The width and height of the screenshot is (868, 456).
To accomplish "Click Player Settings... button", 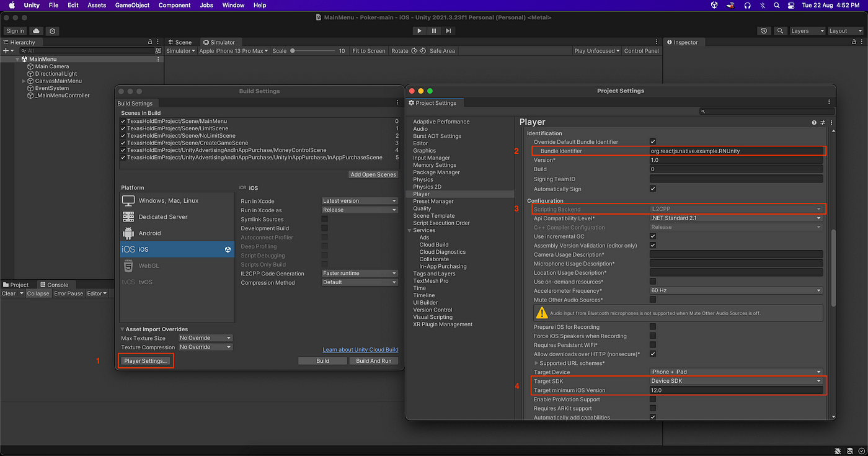I will (x=146, y=360).
